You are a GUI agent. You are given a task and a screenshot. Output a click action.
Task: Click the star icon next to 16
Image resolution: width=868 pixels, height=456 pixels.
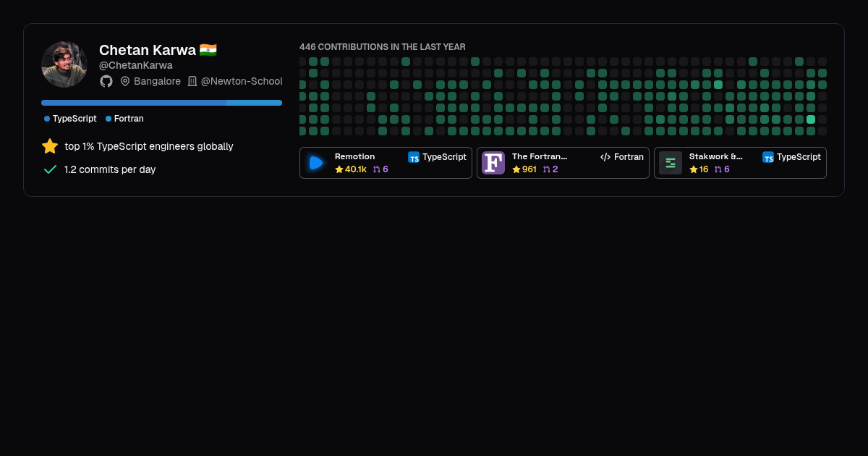694,169
